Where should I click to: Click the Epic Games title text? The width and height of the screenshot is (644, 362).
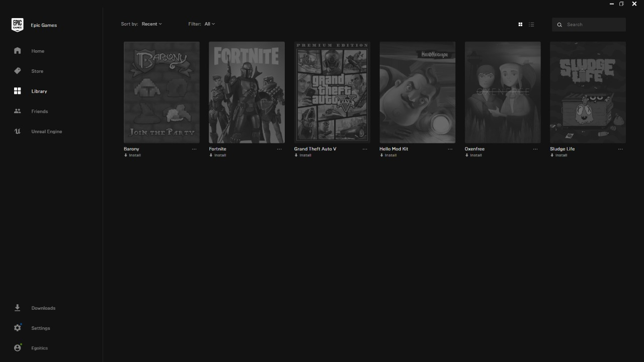pyautogui.click(x=44, y=25)
